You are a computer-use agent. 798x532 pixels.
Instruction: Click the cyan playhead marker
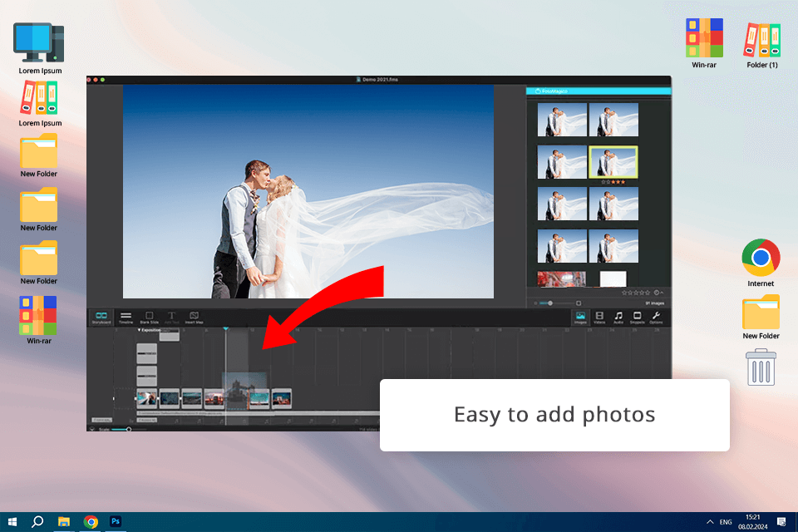click(226, 329)
